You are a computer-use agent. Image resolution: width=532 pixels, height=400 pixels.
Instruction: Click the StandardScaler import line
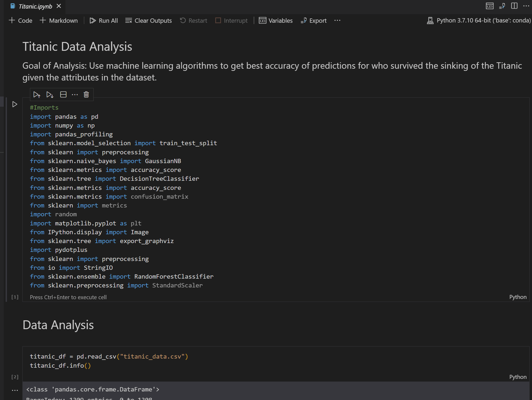116,285
